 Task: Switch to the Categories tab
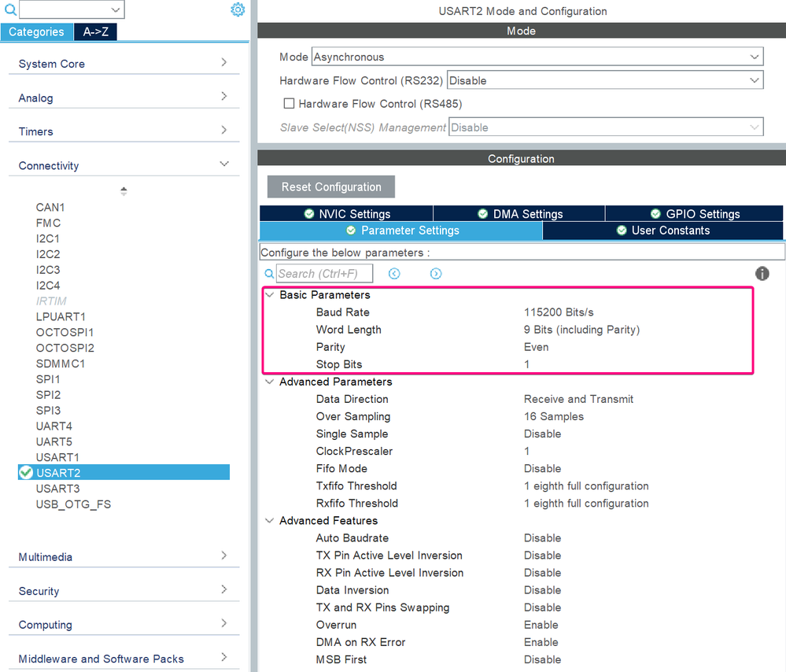37,31
